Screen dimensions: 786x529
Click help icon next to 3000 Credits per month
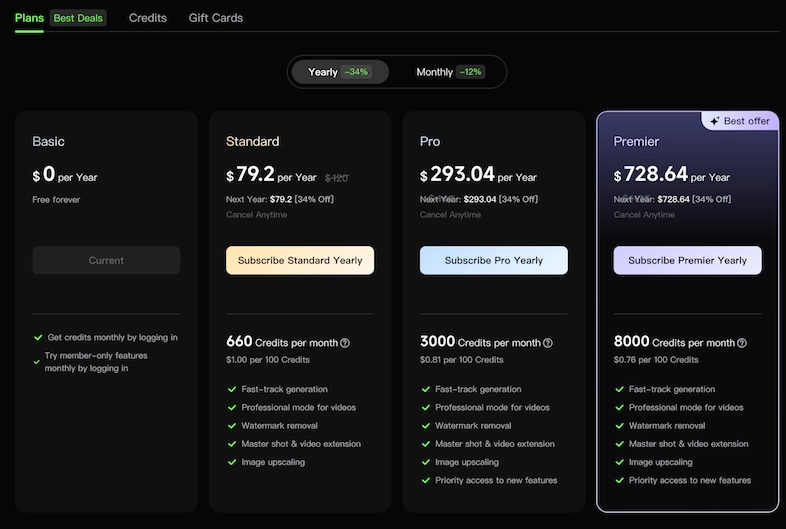click(548, 343)
